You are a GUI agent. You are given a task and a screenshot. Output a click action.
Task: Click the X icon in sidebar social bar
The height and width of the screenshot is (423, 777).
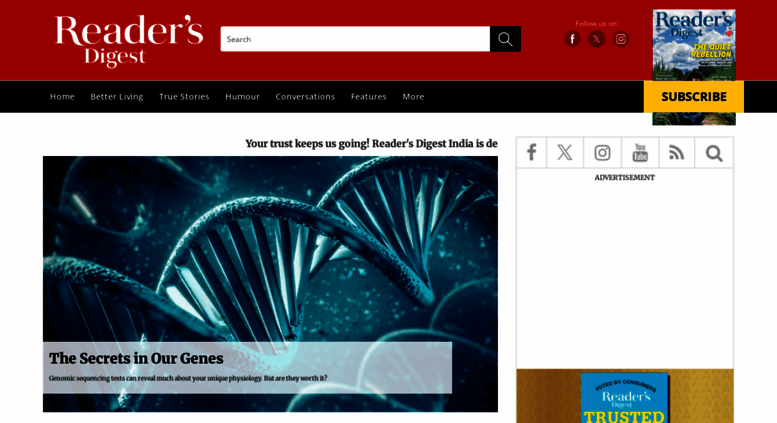(565, 153)
